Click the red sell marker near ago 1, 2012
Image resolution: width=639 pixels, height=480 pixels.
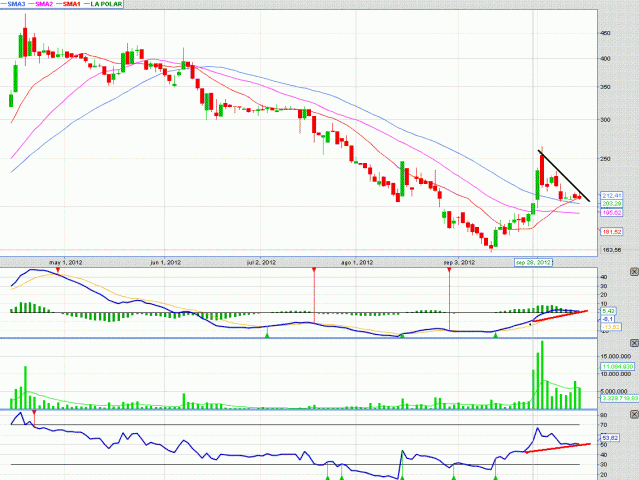[x=314, y=270]
